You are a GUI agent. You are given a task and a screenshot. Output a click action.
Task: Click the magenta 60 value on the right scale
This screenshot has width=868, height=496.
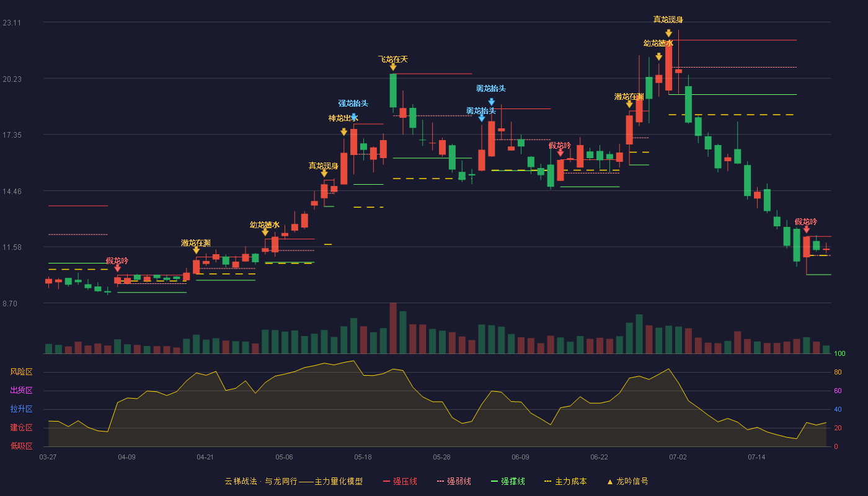tap(838, 391)
